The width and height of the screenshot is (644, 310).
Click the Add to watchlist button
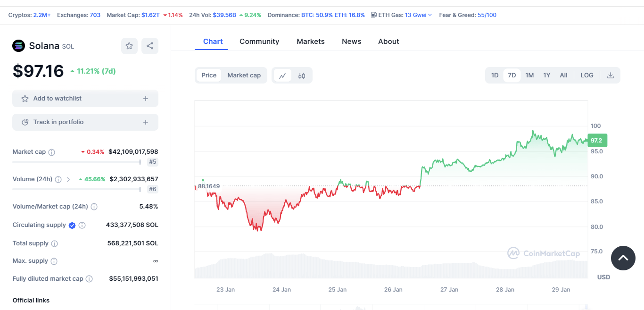click(x=85, y=99)
